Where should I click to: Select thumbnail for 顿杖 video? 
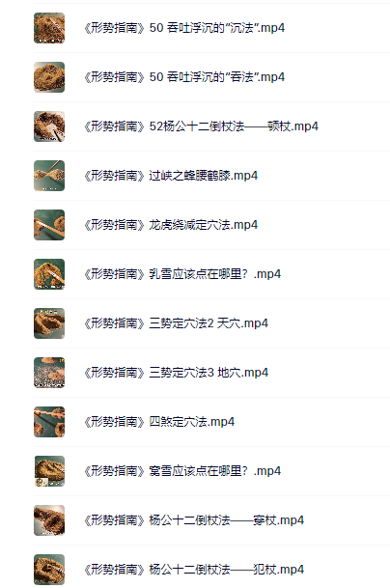pos(49,126)
